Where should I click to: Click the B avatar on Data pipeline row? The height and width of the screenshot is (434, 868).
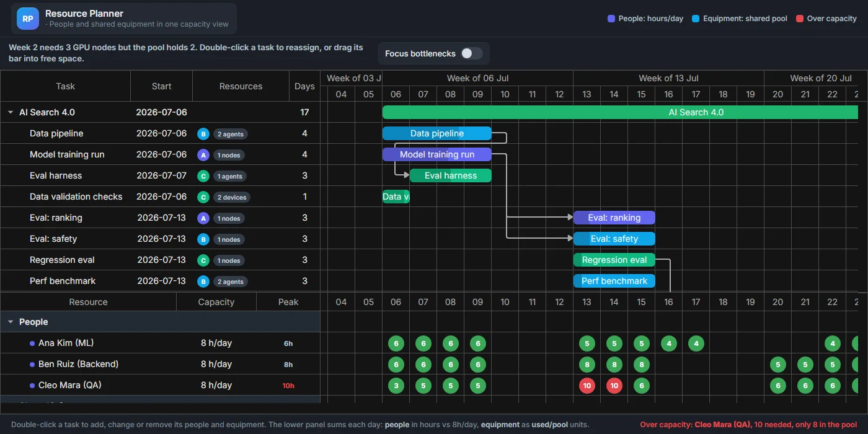(x=203, y=134)
